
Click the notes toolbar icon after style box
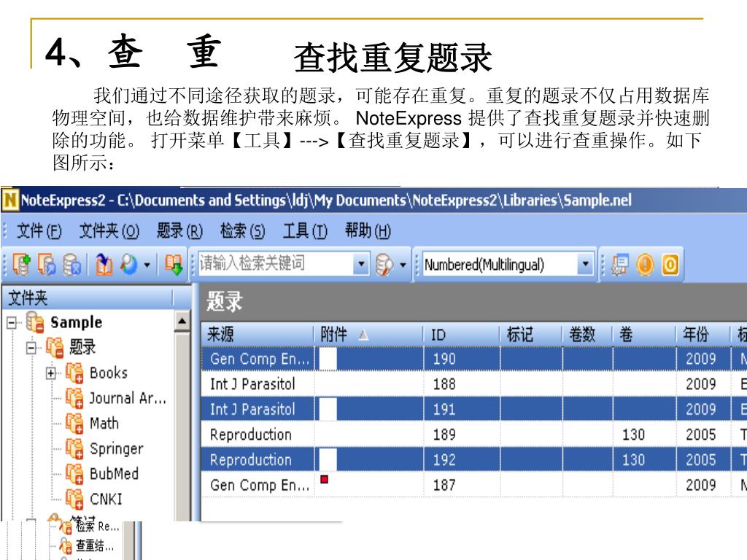tap(620, 264)
